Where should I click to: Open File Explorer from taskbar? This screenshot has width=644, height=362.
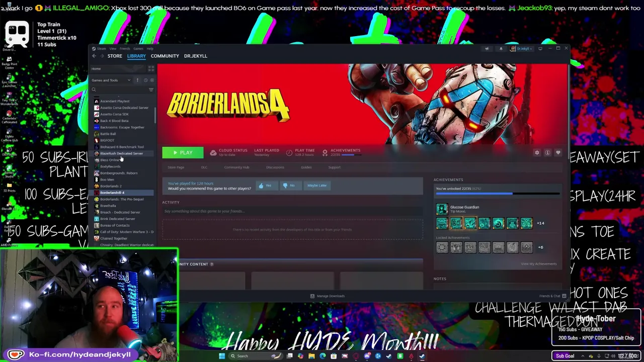point(311,356)
